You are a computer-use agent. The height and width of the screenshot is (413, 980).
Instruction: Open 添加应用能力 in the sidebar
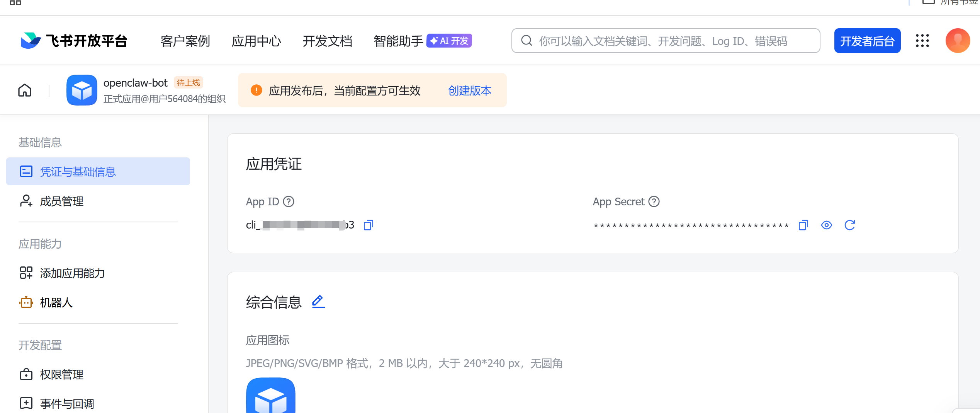click(98, 273)
